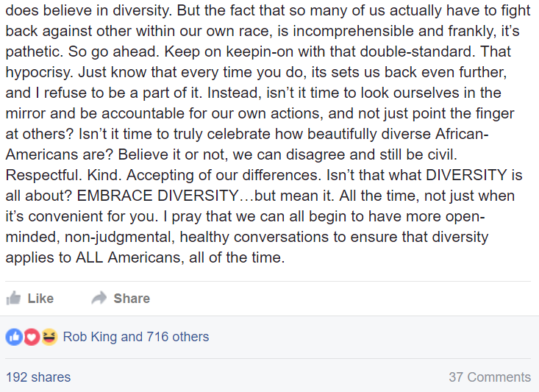Click the thumbs-up icon beside Like

(13, 298)
